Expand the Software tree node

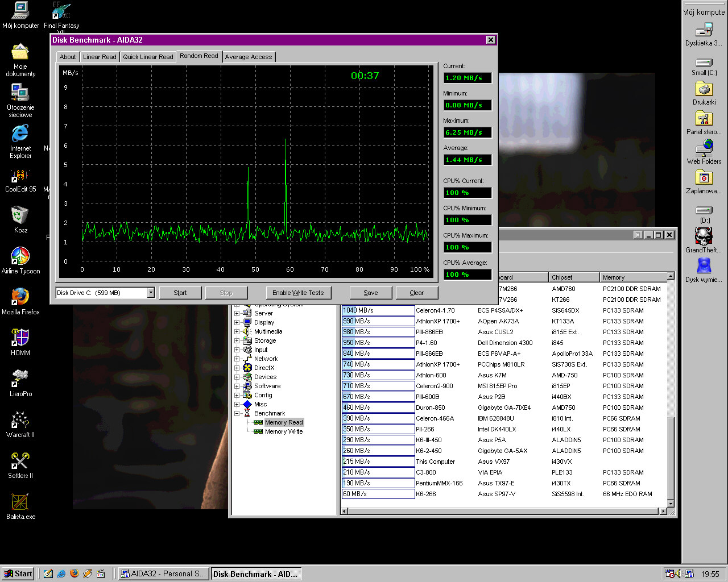237,386
